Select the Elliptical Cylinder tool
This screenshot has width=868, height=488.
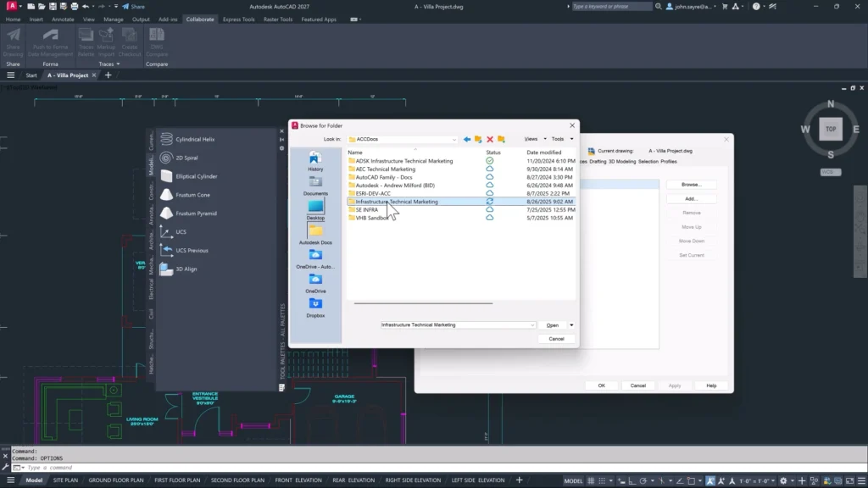click(189, 176)
